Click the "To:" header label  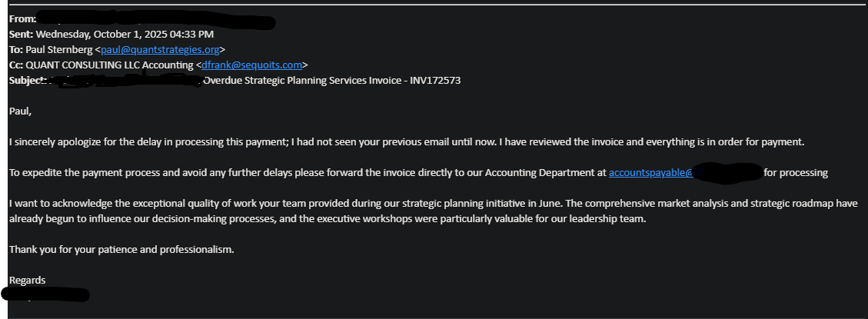tap(16, 50)
